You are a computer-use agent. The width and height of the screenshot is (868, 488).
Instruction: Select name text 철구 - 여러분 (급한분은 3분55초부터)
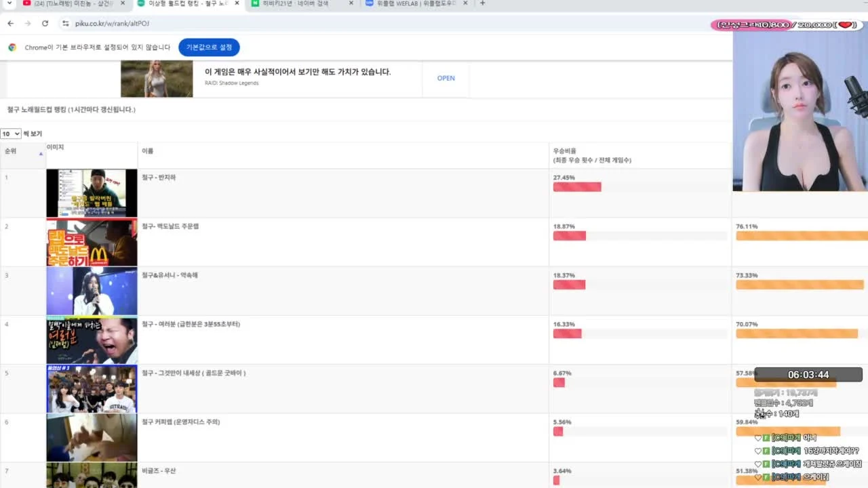191,324
